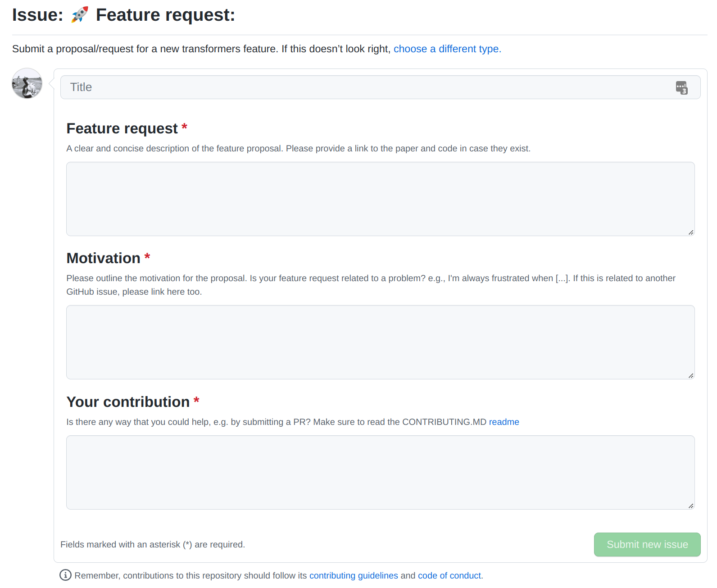Click the info icon beside the contribution reminder

(65, 575)
